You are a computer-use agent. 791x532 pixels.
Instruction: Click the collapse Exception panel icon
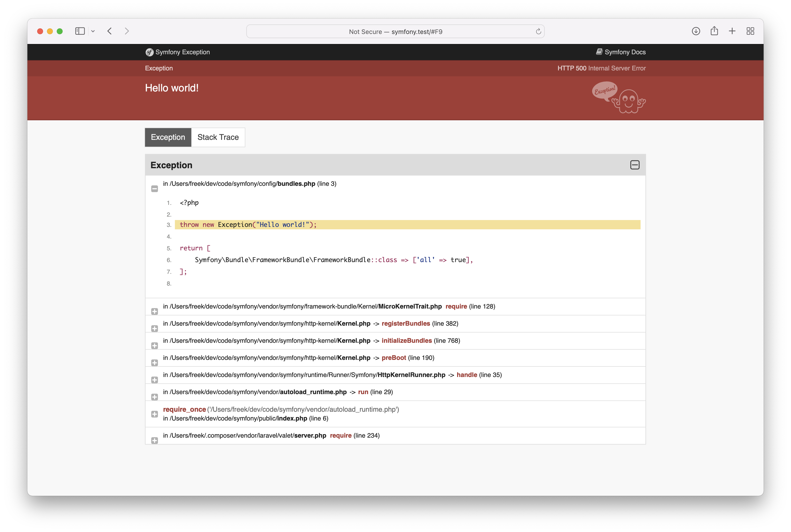[x=635, y=165]
